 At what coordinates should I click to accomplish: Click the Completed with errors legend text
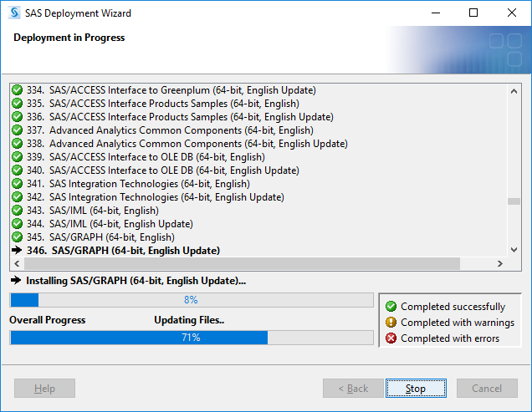click(450, 338)
